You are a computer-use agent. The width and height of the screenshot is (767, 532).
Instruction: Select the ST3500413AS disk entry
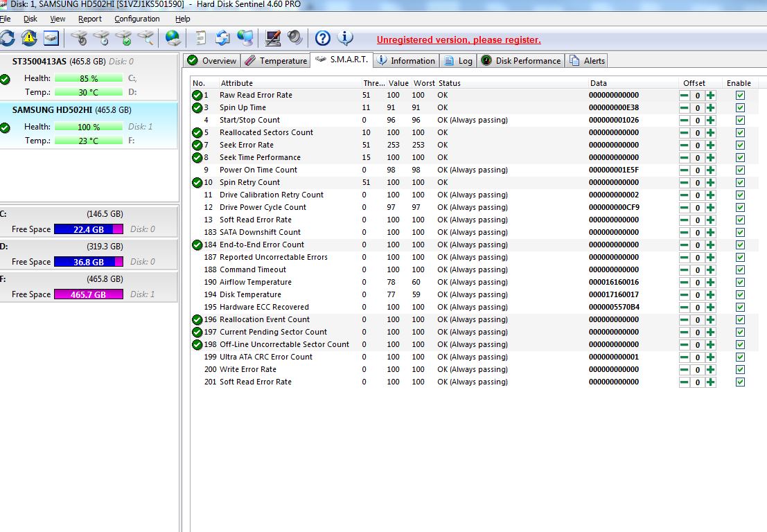coord(40,62)
